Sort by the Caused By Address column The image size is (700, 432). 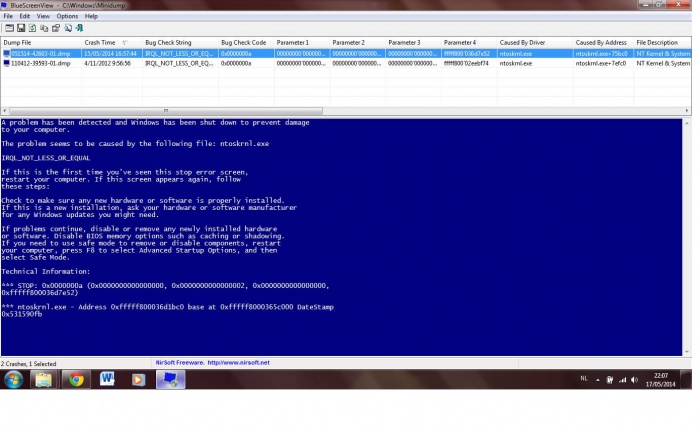click(x=603, y=42)
